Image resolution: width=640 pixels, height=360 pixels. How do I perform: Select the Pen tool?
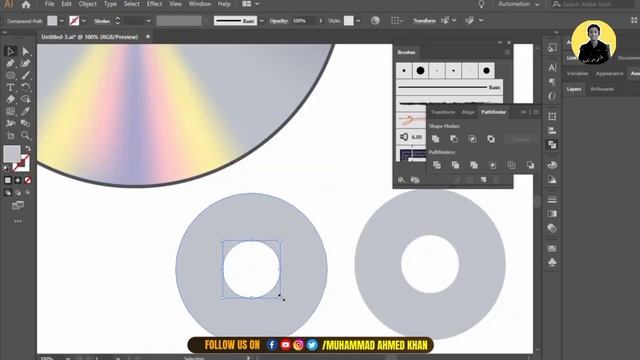tap(11, 63)
